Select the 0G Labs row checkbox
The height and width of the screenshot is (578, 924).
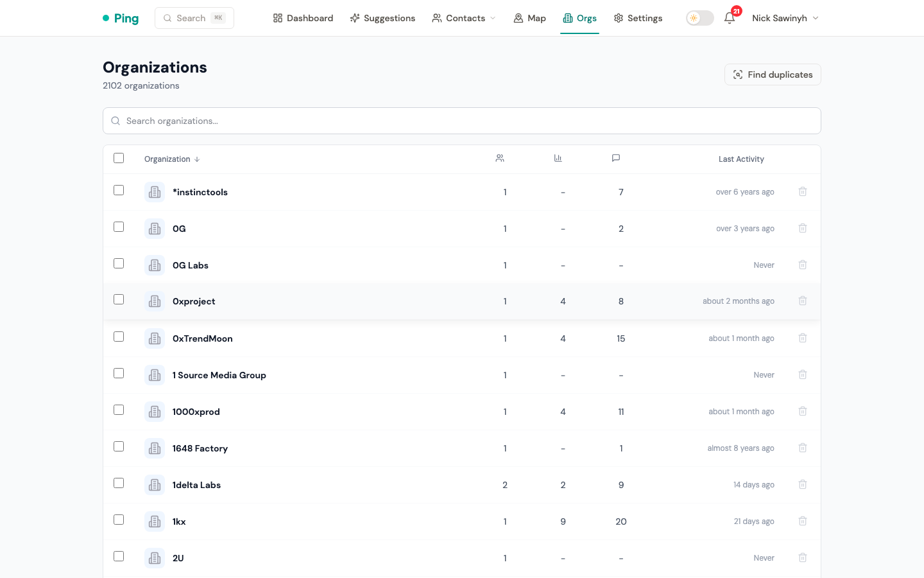click(119, 263)
